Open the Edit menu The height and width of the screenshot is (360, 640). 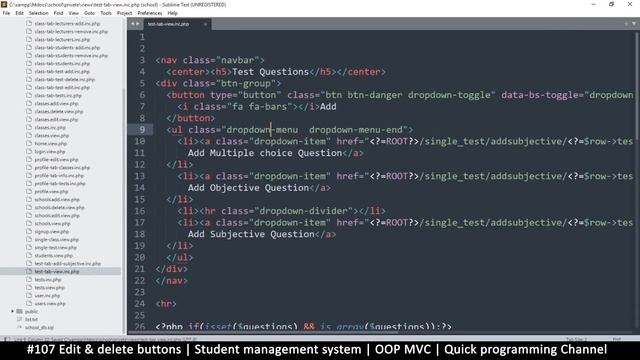click(x=19, y=13)
